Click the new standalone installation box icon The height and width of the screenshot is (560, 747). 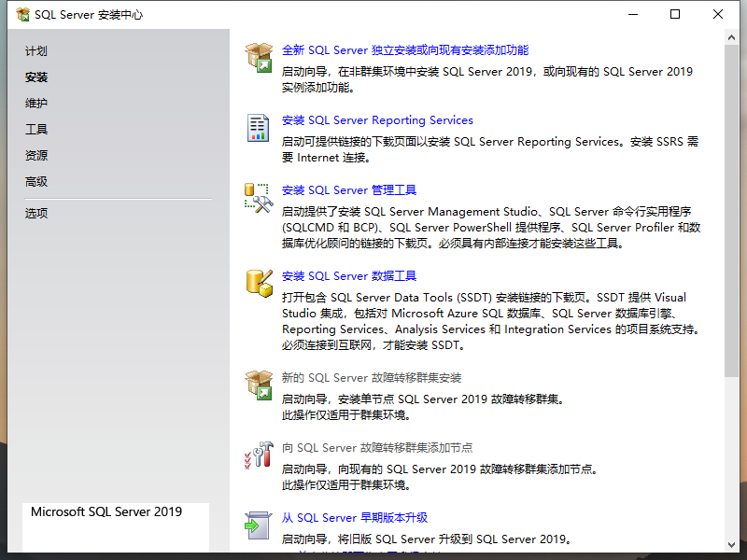coord(259,57)
